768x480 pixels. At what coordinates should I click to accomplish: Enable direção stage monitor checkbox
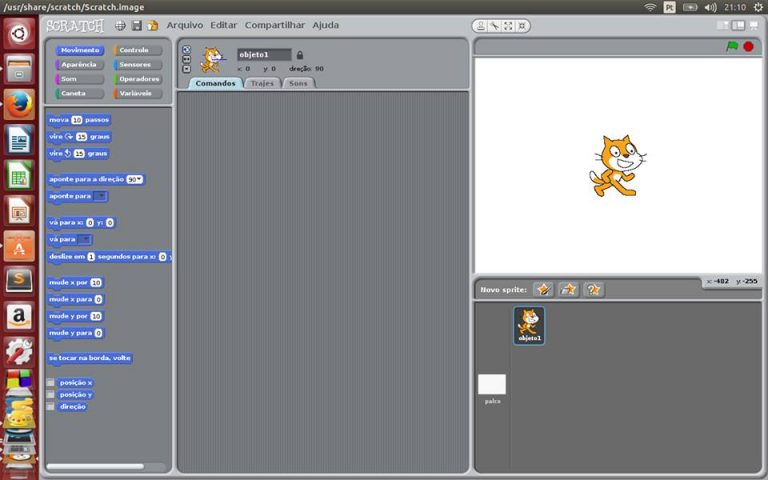[x=50, y=407]
